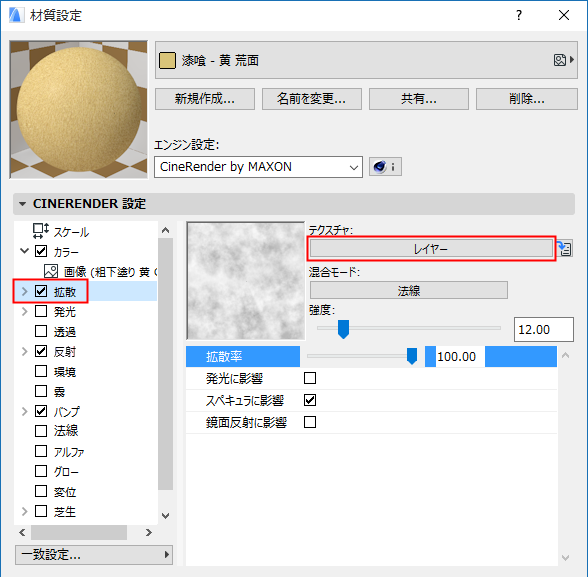This screenshot has height=577, width=588.
Task: Click channel list horizontal scroll right arrow
Action: [149, 532]
